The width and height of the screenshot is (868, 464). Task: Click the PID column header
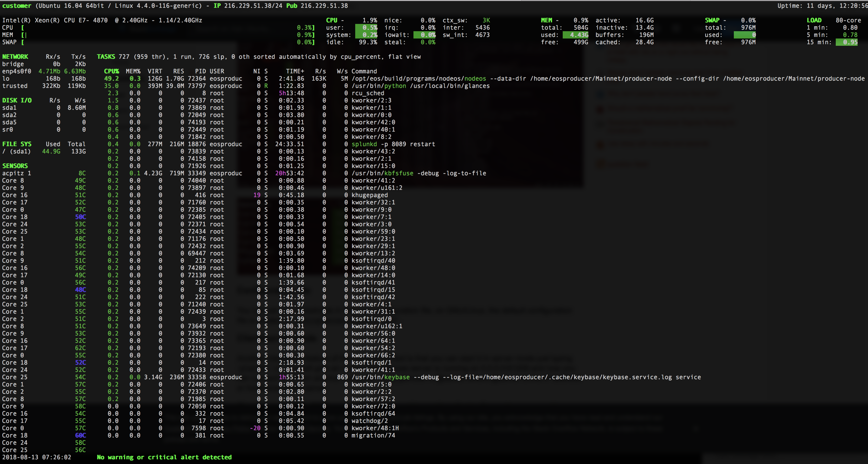click(200, 72)
